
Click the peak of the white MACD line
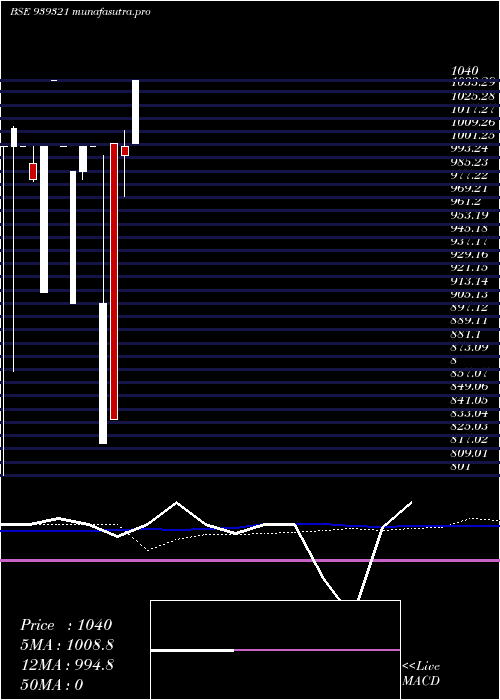click(176, 503)
